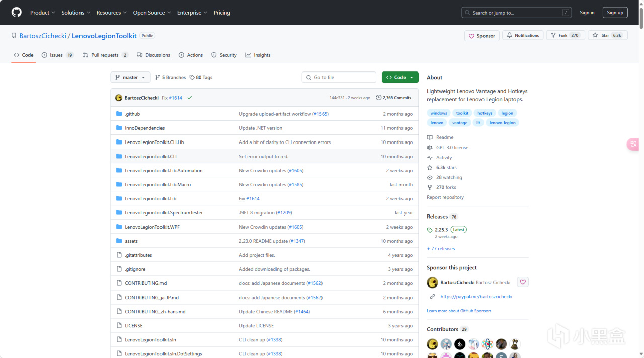Viewport: 644px width, 358px height.
Task: View the 28 watching link
Action: point(444,177)
